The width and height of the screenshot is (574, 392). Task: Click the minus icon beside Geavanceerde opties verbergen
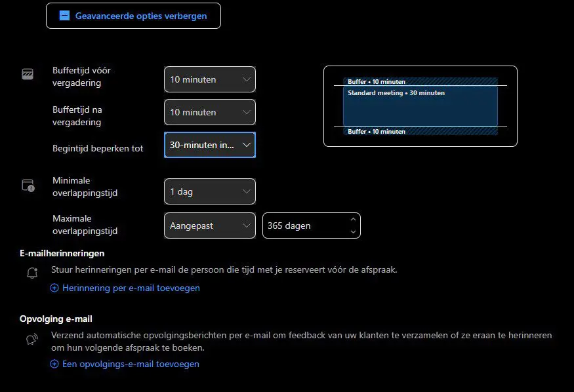[x=64, y=16]
